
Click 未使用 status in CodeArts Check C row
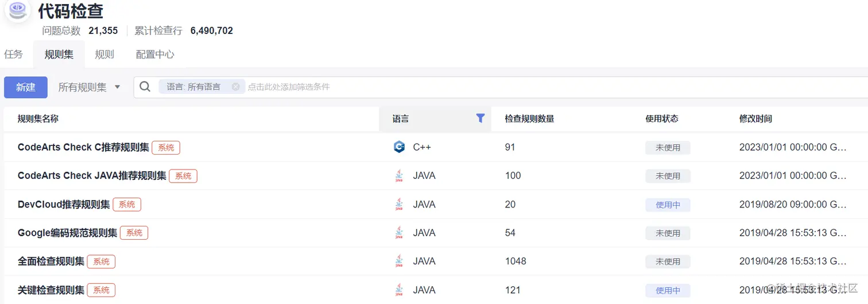668,148
